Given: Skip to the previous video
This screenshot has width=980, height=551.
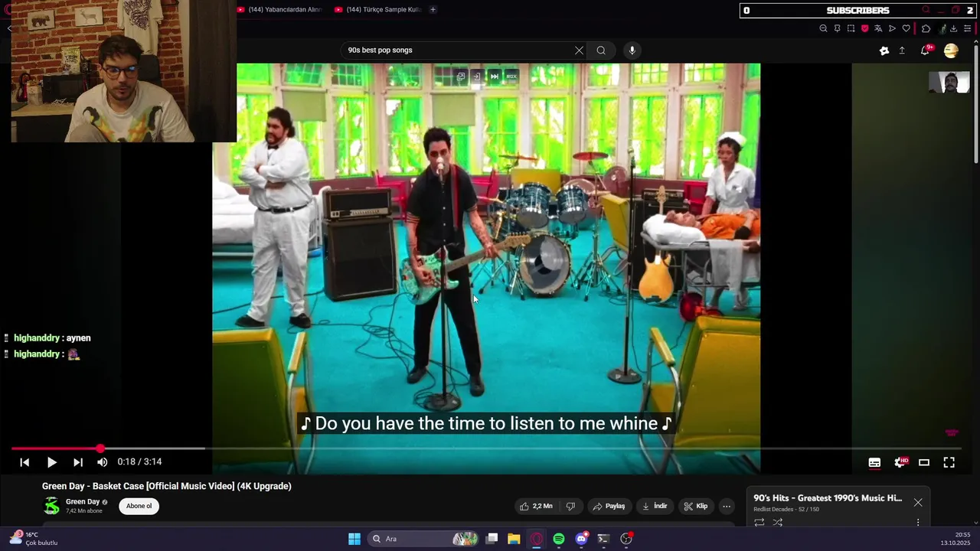Looking at the screenshot, I should (24, 462).
